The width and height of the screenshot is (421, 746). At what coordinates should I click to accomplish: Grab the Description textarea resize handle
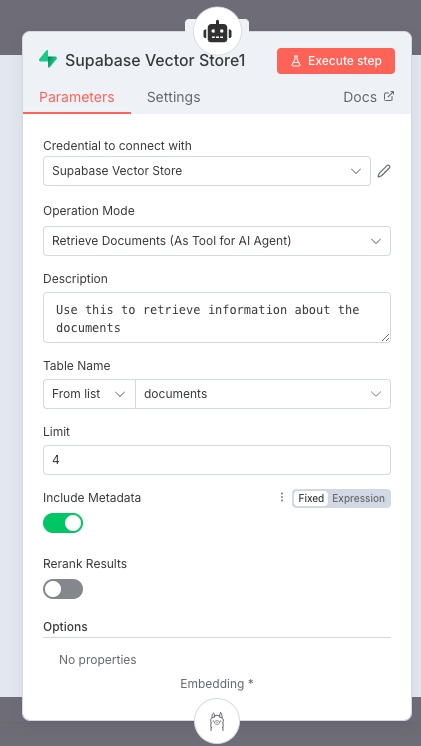point(385,337)
